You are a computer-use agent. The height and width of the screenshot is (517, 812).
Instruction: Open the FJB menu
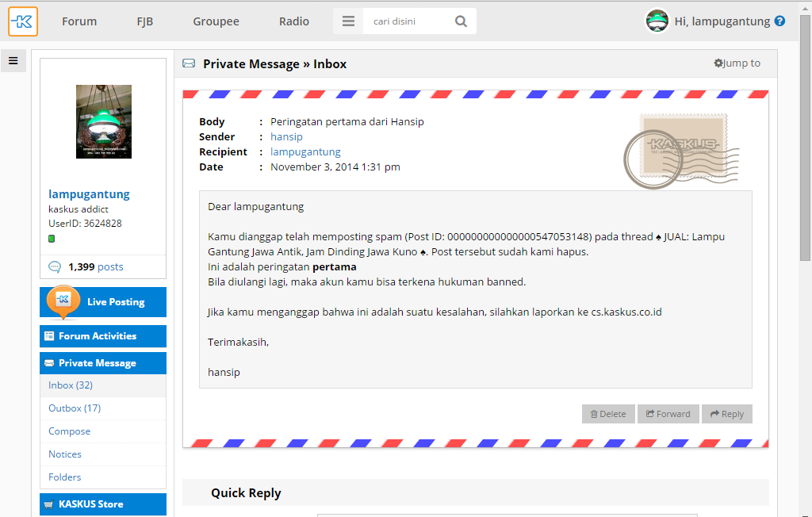[145, 21]
